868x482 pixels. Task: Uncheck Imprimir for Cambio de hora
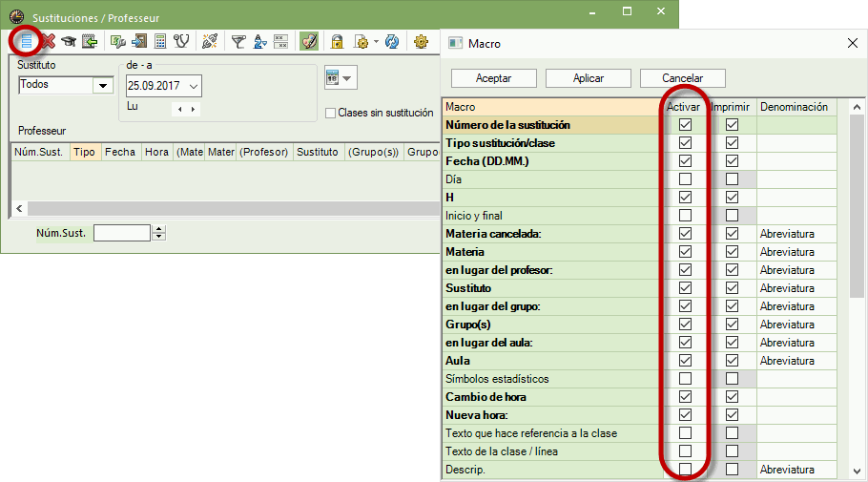(x=732, y=397)
